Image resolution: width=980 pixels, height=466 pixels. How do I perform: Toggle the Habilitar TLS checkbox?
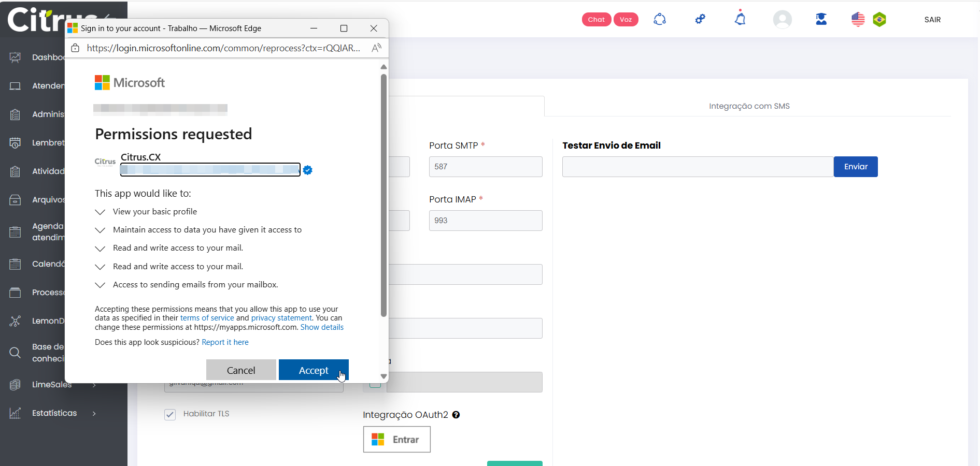170,414
